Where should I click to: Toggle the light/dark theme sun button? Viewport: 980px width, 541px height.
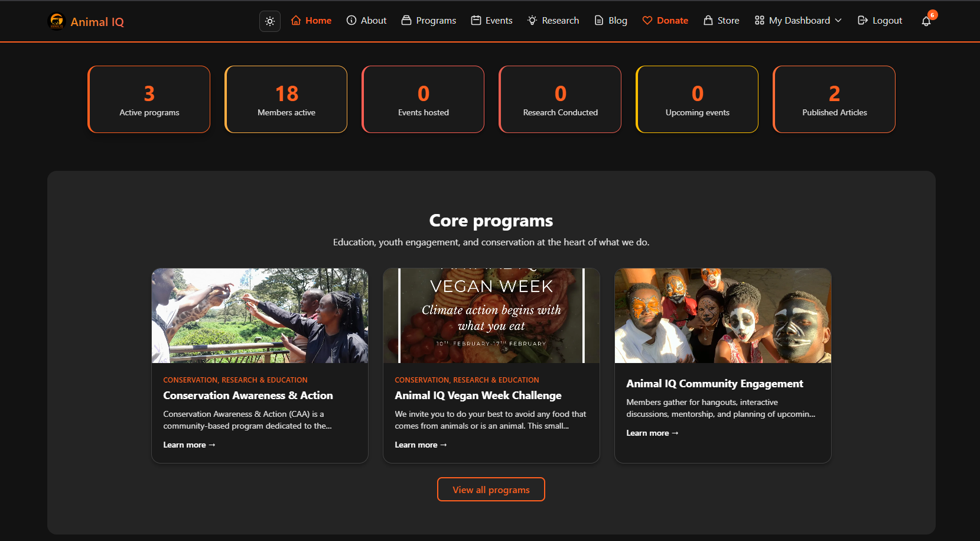point(270,21)
